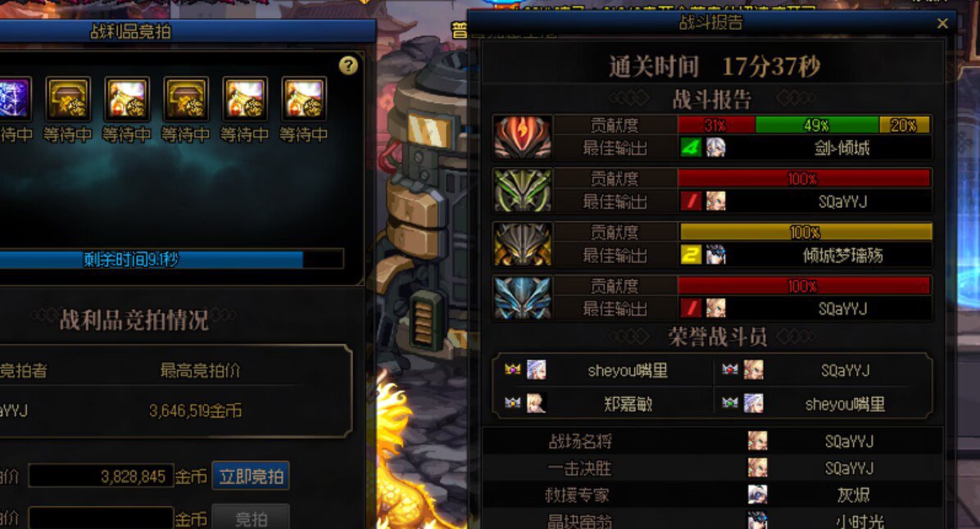Click 立即竞拍 bid now button
This screenshot has height=529, width=980.
(251, 477)
